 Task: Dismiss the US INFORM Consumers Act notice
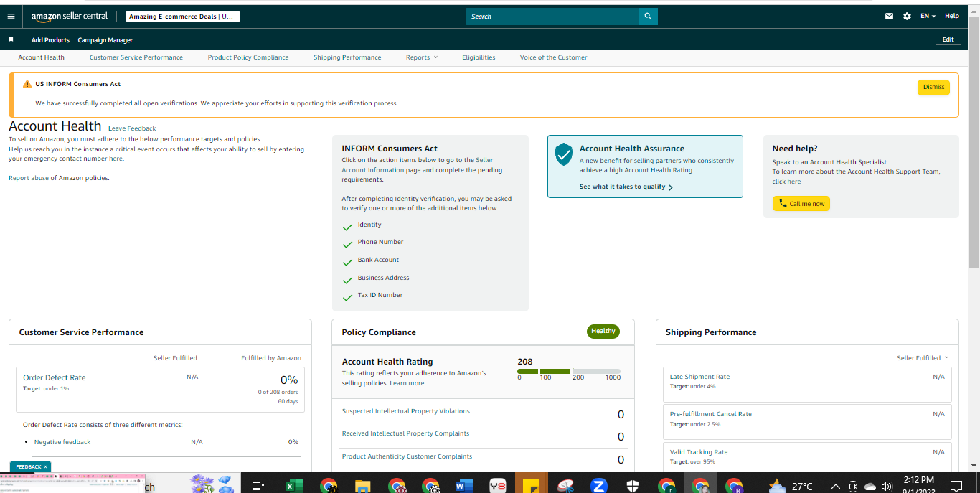coord(933,87)
